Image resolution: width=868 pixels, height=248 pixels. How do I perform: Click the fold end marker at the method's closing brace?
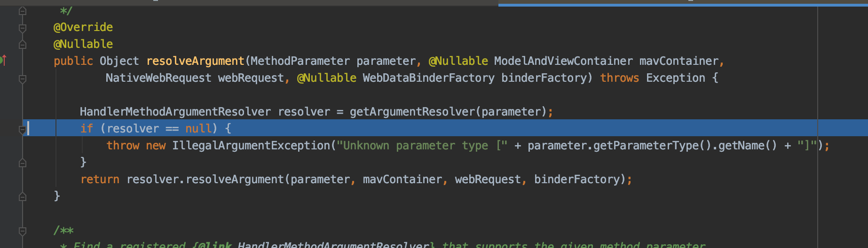[22, 197]
